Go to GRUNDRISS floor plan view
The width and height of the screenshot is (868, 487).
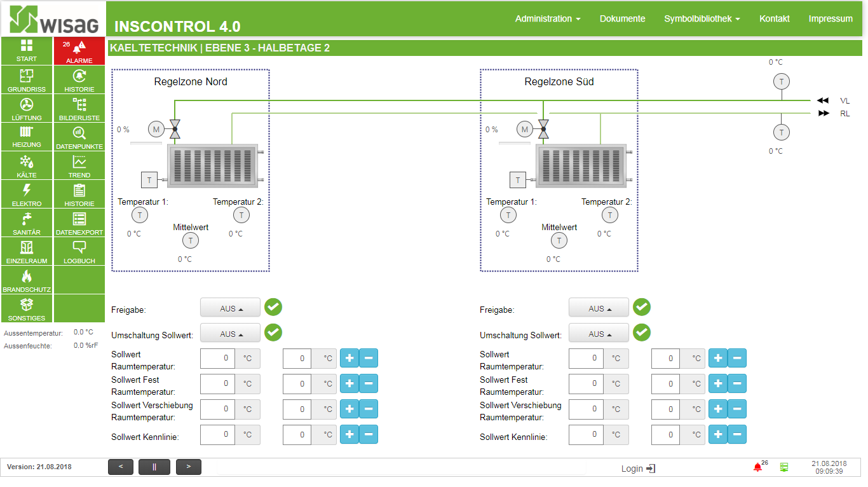pos(27,80)
